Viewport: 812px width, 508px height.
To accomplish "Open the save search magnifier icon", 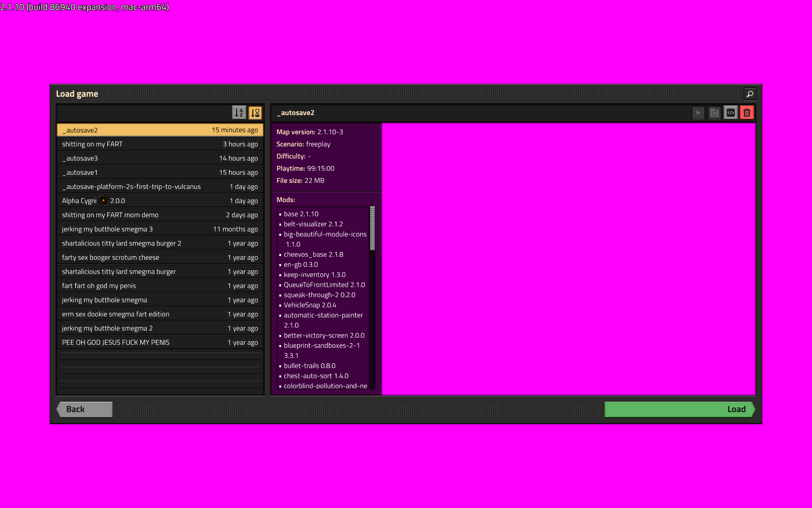I will coord(750,94).
